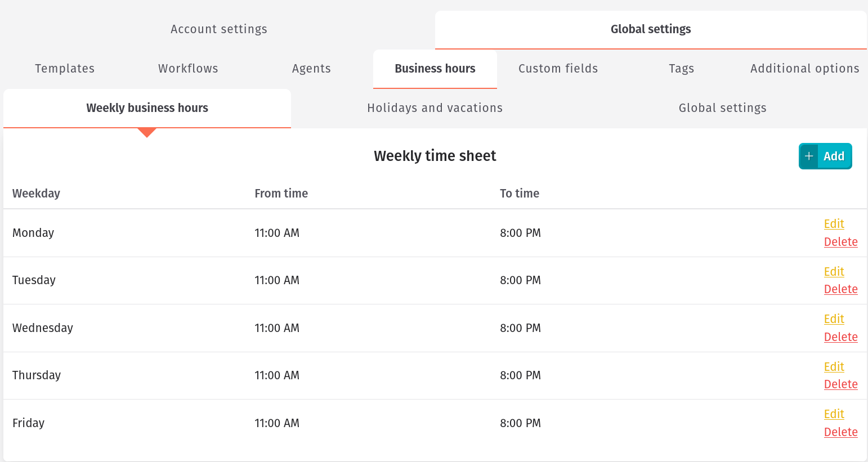Select Weekly business hours sub-tab
Viewport: 868px width, 462px height.
147,108
